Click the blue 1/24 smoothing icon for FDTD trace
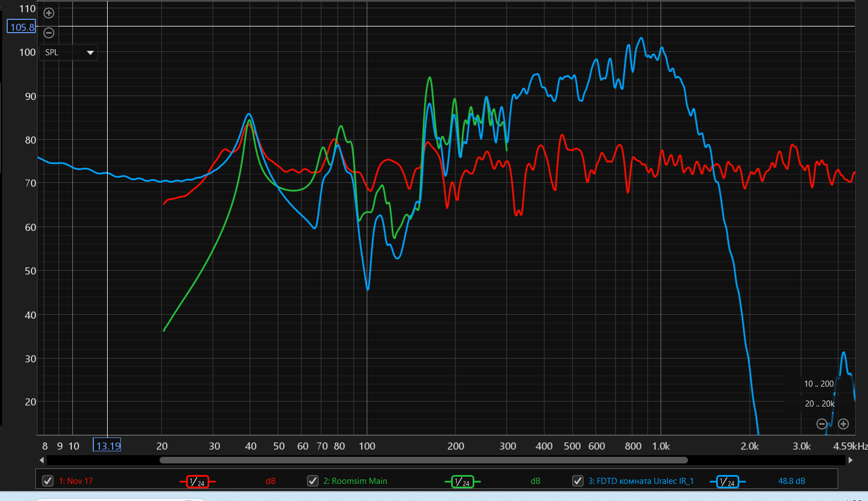This screenshot has height=501, width=868. [x=727, y=482]
